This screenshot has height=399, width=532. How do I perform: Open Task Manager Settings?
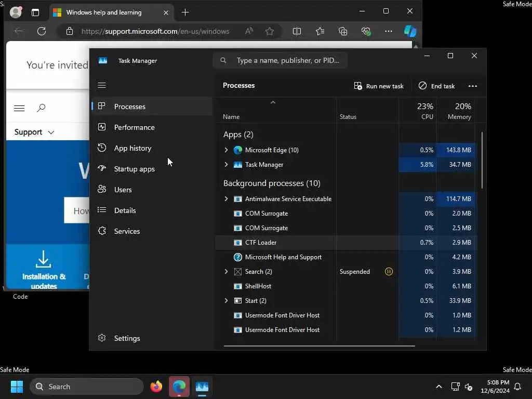(x=152, y=338)
